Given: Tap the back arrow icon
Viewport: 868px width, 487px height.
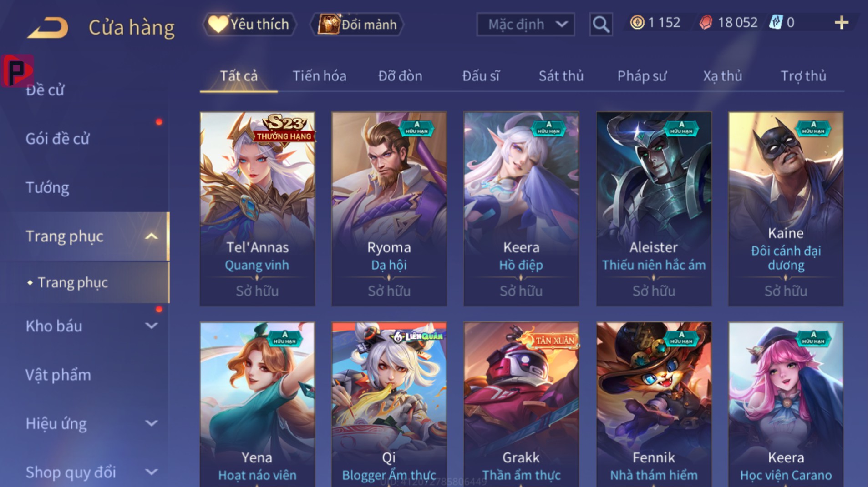Looking at the screenshot, I should click(x=48, y=27).
